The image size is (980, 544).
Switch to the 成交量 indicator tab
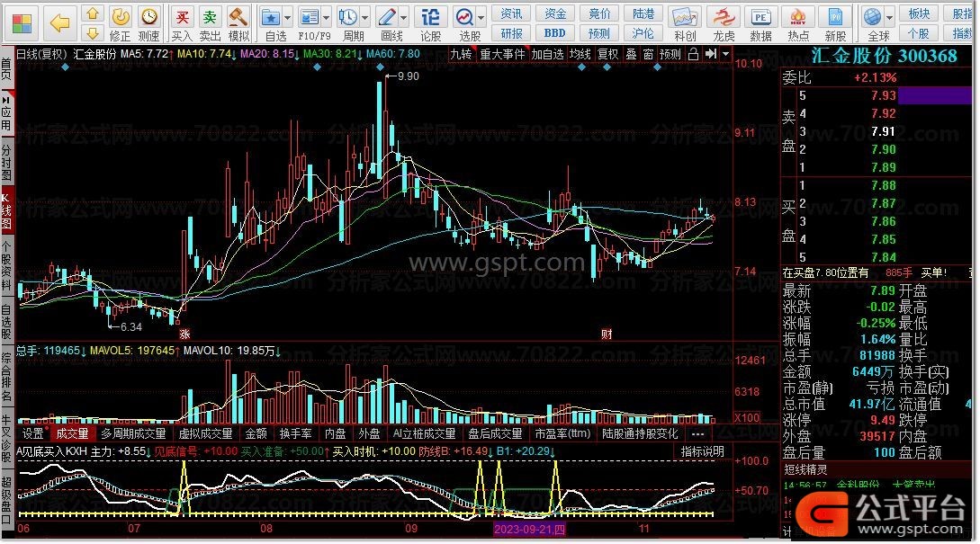72,433
